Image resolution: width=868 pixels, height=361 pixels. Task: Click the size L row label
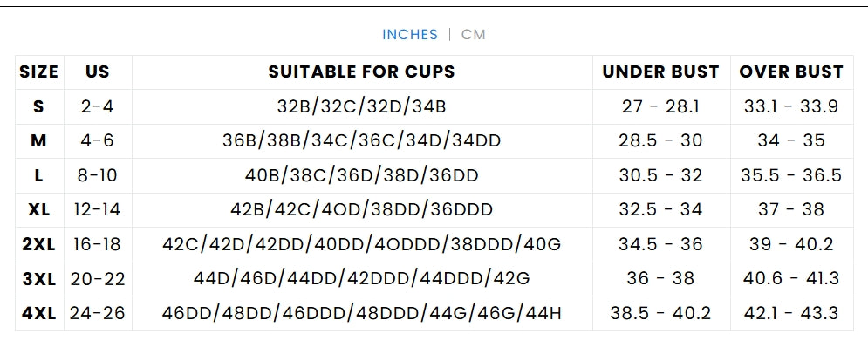click(38, 175)
